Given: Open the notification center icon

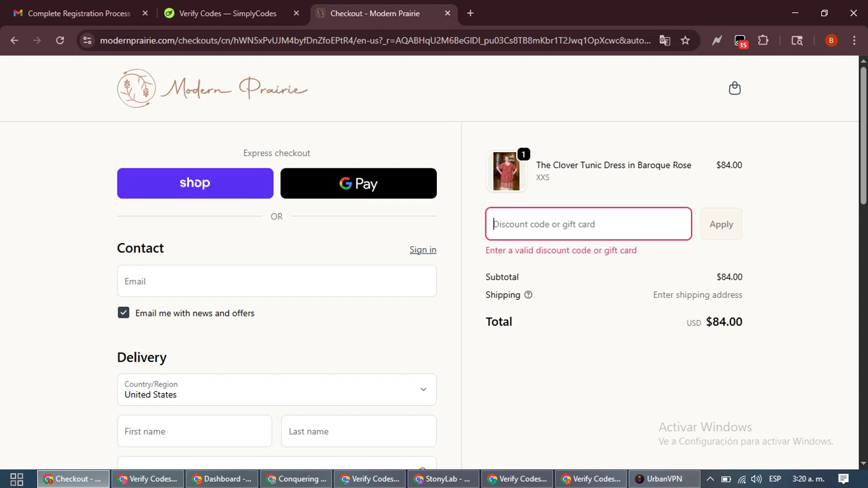Looking at the screenshot, I should [843, 479].
